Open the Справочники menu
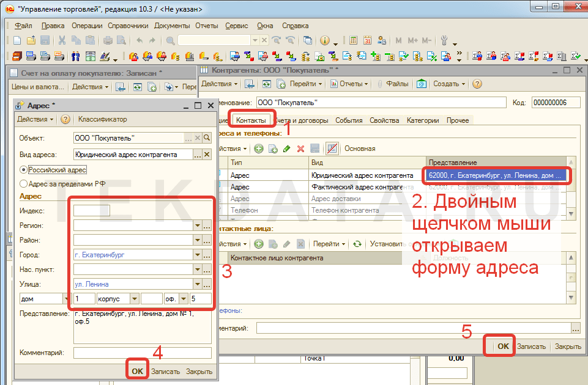 coord(128,26)
